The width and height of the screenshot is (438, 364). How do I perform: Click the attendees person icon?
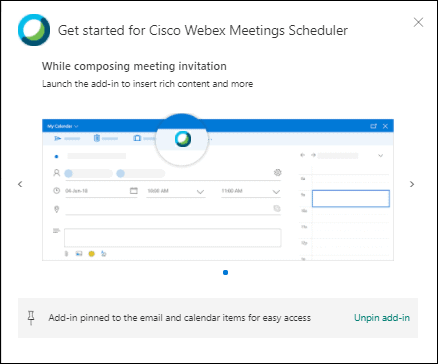(56, 173)
